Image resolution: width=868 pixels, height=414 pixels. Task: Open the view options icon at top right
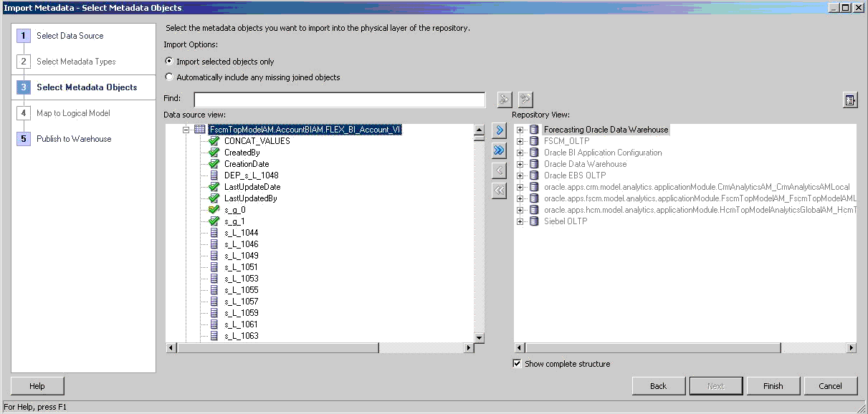pos(850,100)
